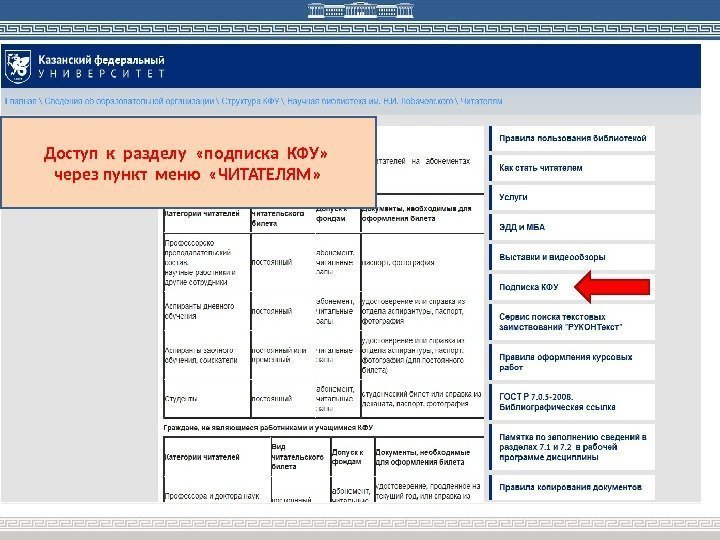Click 'Читателям' breadcrumb item
The image size is (720, 540).
click(x=482, y=101)
